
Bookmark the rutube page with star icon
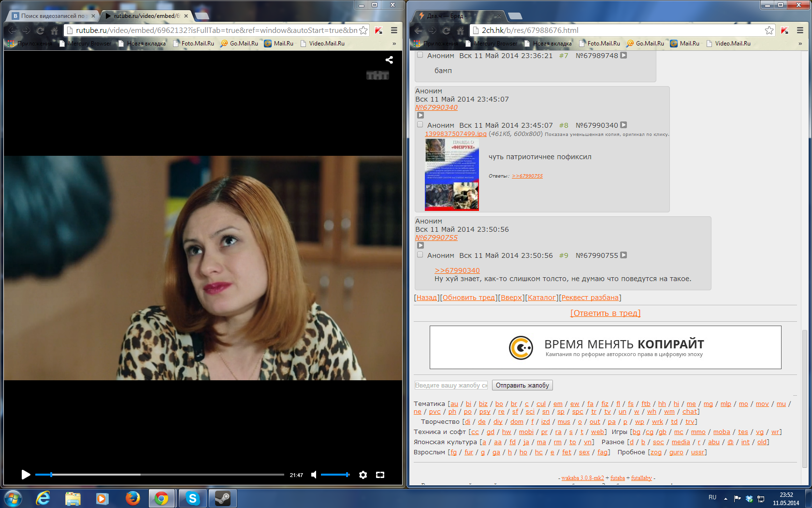(363, 30)
